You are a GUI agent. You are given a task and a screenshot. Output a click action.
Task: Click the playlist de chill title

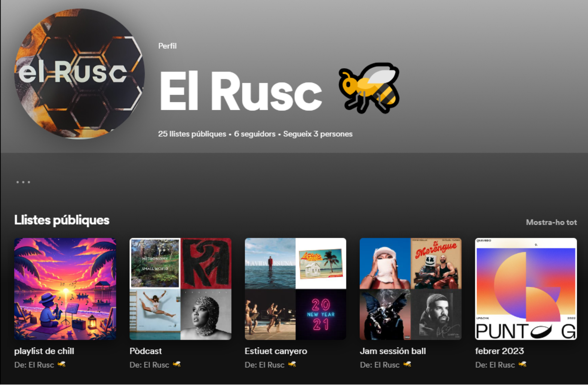44,351
